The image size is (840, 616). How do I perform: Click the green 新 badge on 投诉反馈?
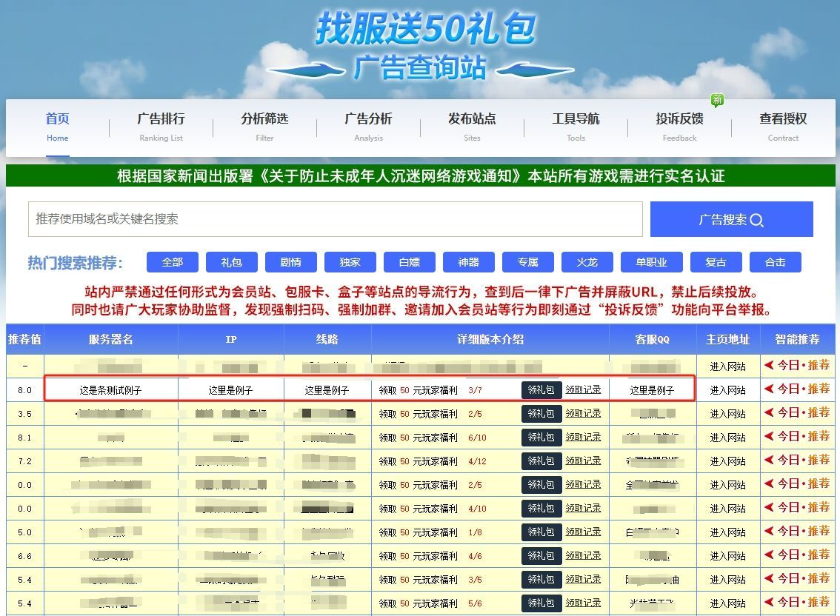point(716,100)
